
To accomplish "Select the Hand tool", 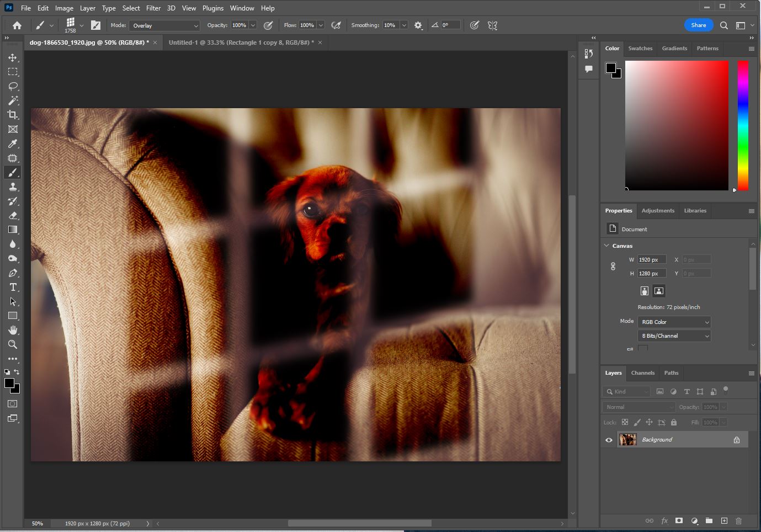I will (x=13, y=330).
